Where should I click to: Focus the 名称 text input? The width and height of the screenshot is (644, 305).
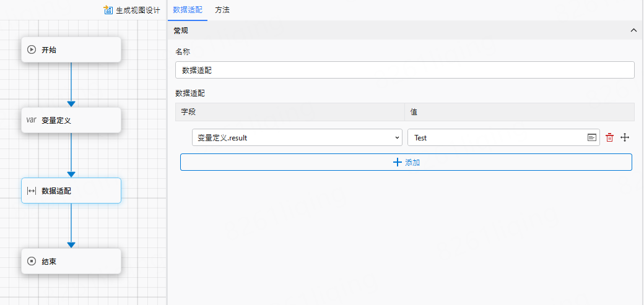404,70
